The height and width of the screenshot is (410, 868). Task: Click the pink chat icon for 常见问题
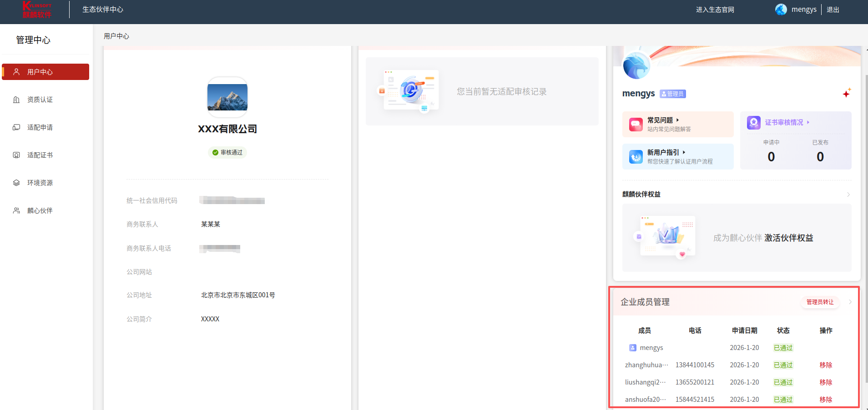(636, 124)
